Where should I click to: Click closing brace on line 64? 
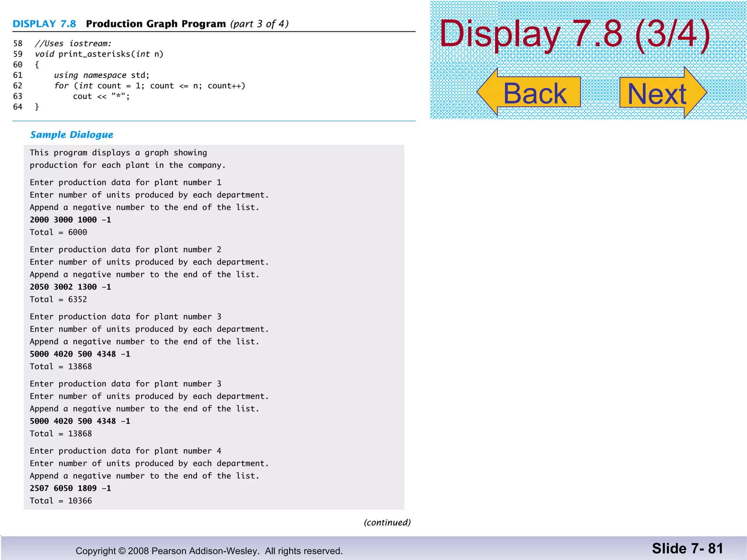(36, 107)
